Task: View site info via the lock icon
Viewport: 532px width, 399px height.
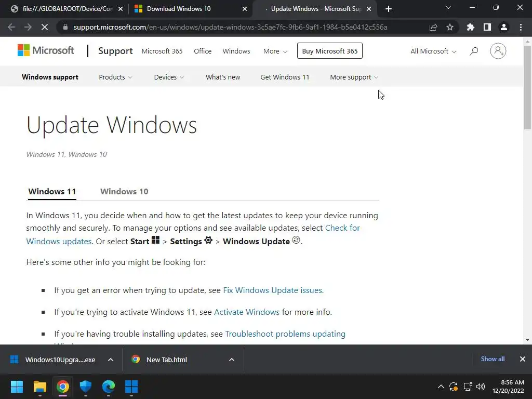Action: click(65, 27)
